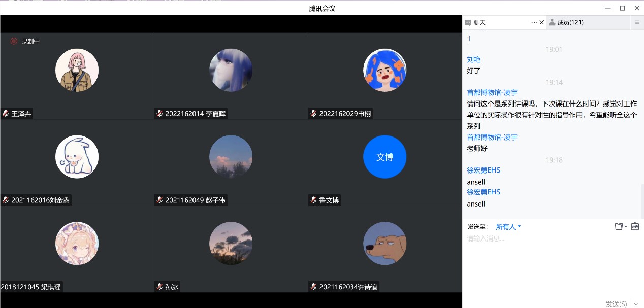Click muted mic icon beside 孙冰
This screenshot has width=644, height=308.
pyautogui.click(x=159, y=287)
